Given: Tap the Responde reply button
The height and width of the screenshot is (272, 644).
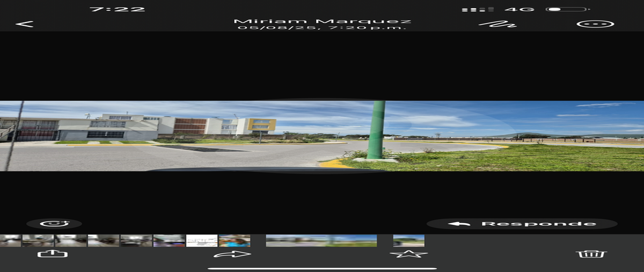Looking at the screenshot, I should tap(522, 224).
